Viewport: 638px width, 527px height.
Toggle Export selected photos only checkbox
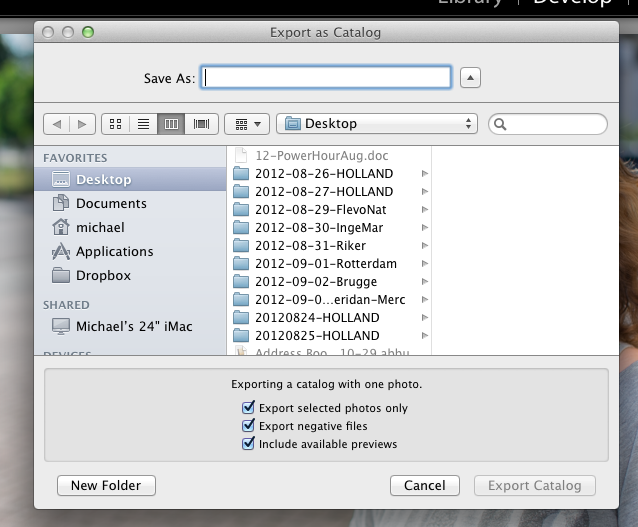tap(249, 408)
